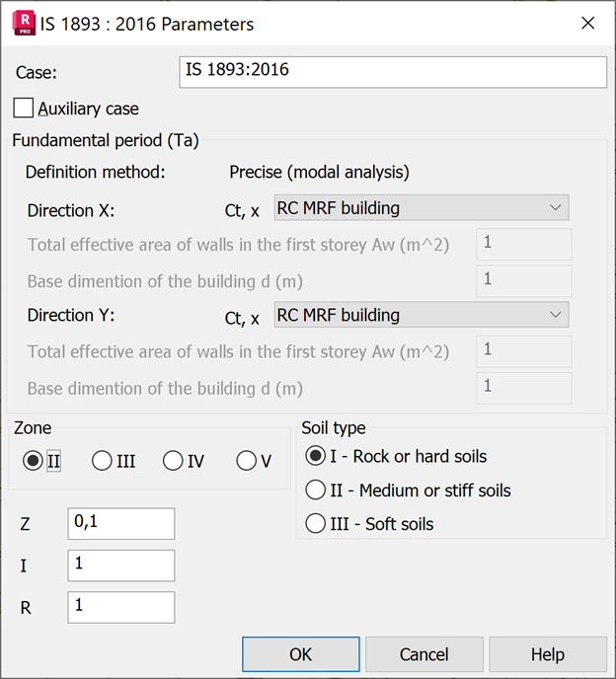Screen dimensions: 616x679
Task: Close the IS 1893 parameters dialog
Action: [x=587, y=24]
